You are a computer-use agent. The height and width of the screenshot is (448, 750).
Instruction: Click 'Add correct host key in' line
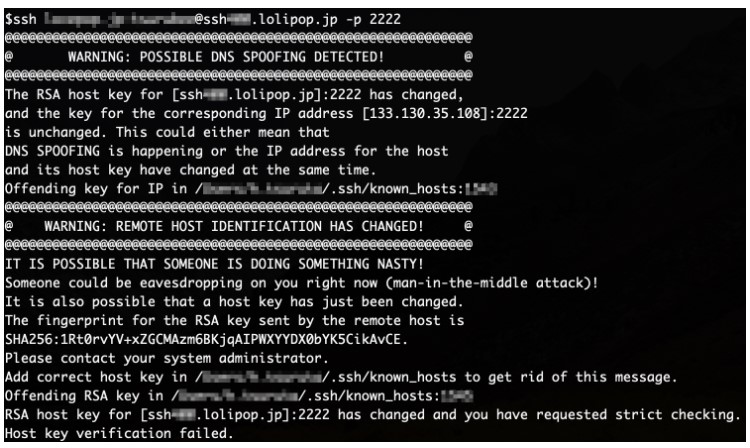(341, 377)
